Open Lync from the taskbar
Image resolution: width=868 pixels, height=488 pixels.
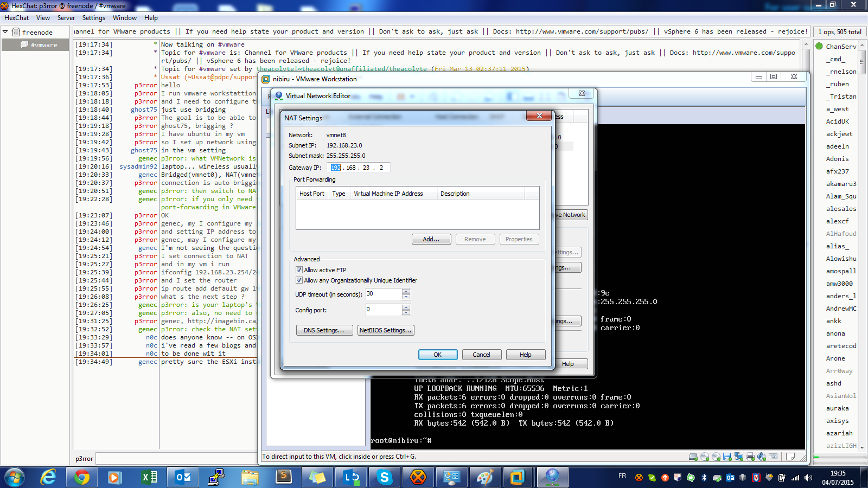[x=351, y=477]
